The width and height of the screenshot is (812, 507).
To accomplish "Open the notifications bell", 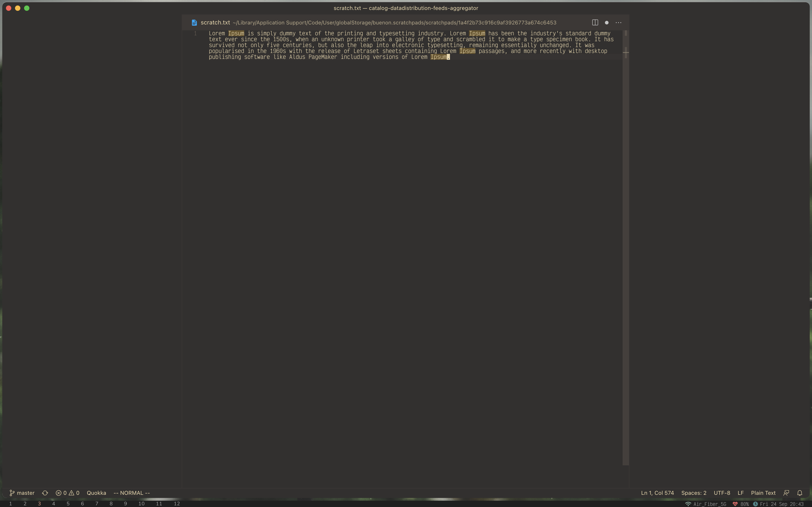I will (x=800, y=493).
